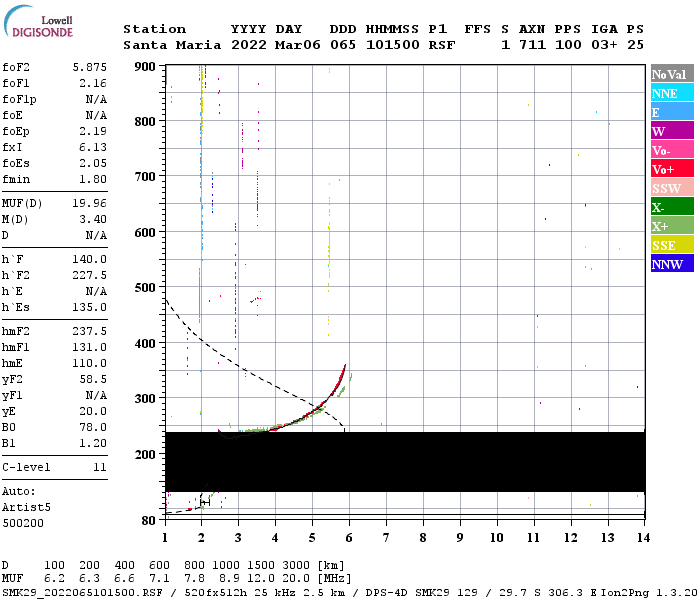The width and height of the screenshot is (700, 600).
Task: Click the h`F2 value 227.5
Action: pyautogui.click(x=90, y=275)
